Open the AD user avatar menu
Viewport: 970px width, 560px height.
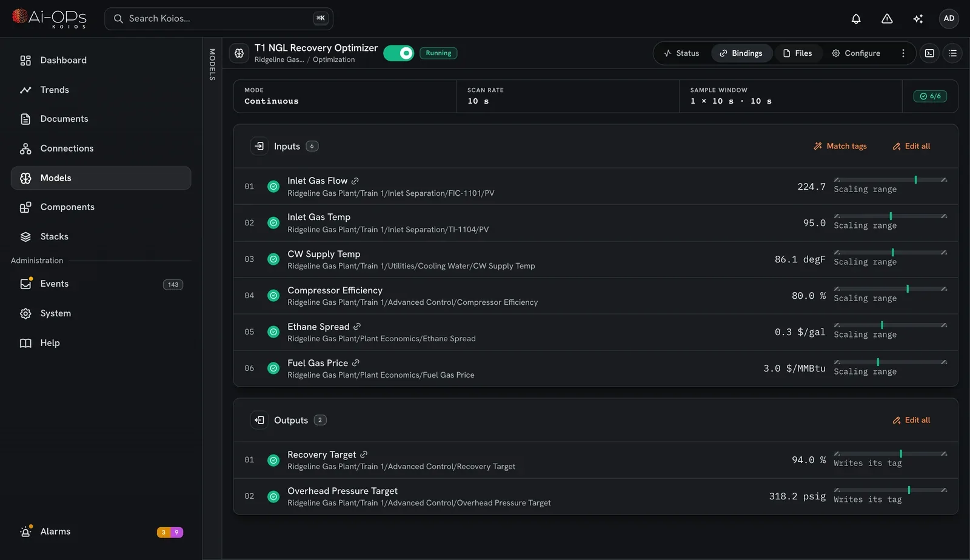pos(949,19)
